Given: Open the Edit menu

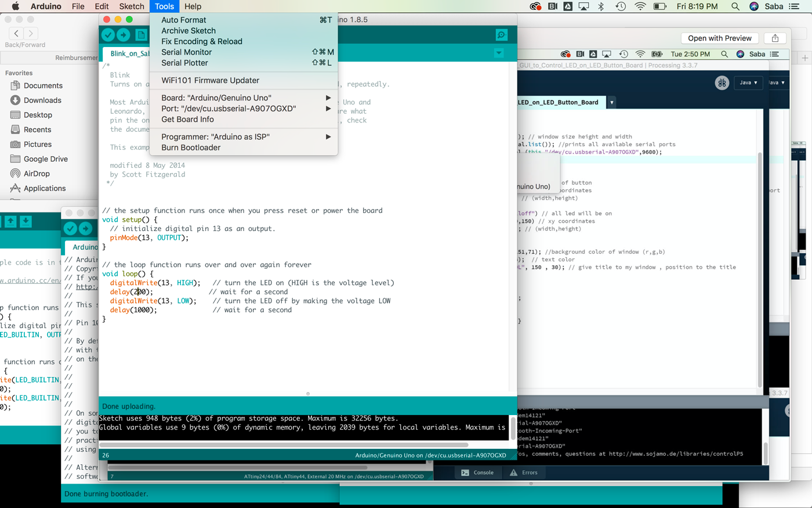Looking at the screenshot, I should click(101, 6).
